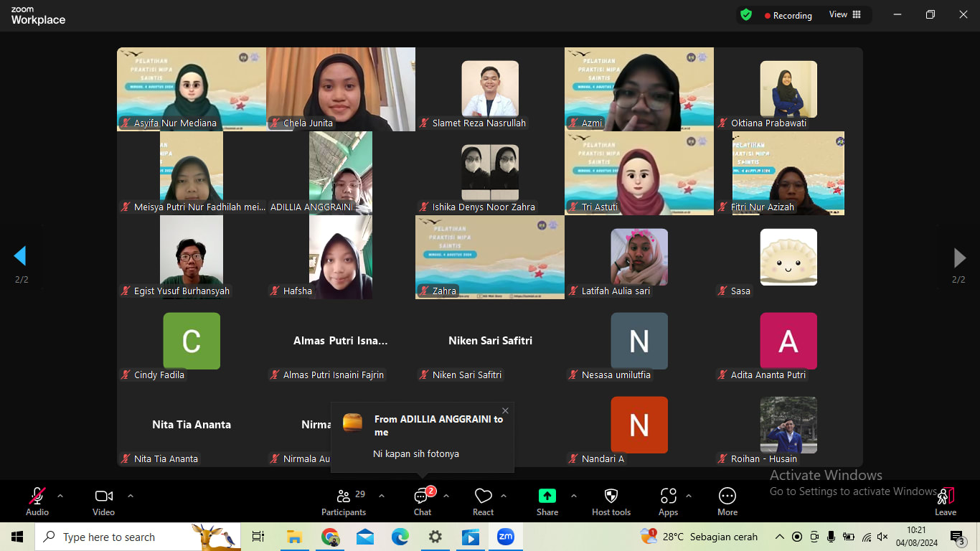Image resolution: width=980 pixels, height=551 pixels.
Task: Expand the chevron next to Chat
Action: pyautogui.click(x=446, y=496)
